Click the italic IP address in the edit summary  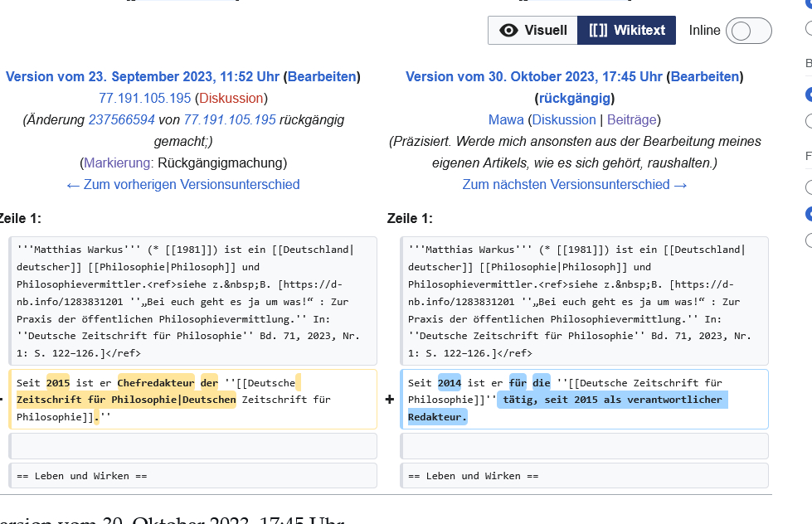click(230, 119)
